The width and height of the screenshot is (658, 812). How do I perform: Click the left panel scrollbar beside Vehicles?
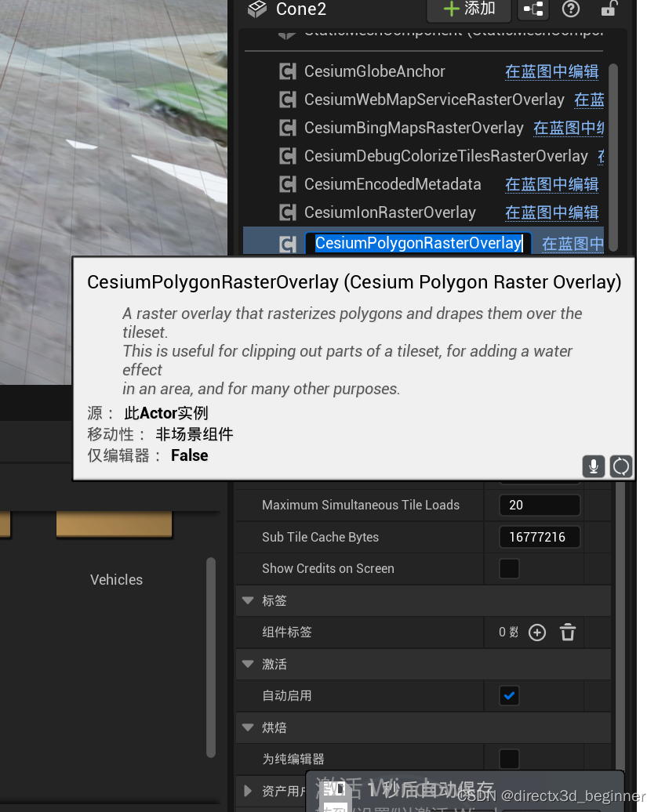(x=210, y=658)
